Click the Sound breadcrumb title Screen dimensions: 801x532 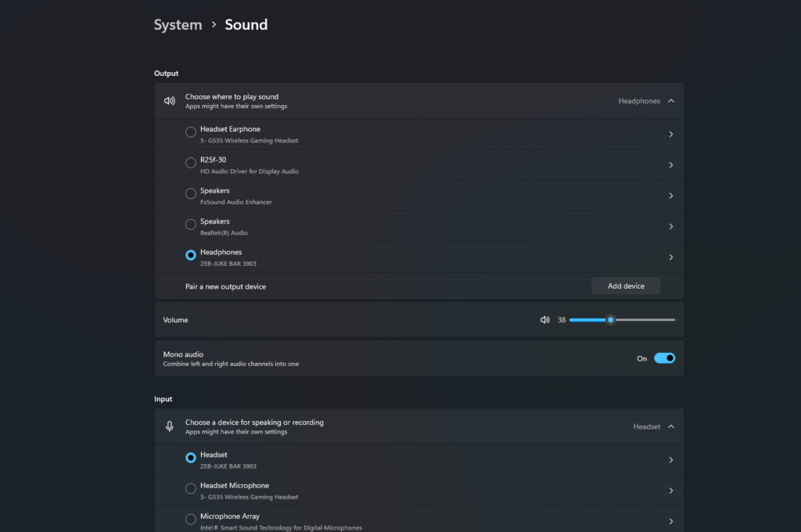[x=246, y=25]
